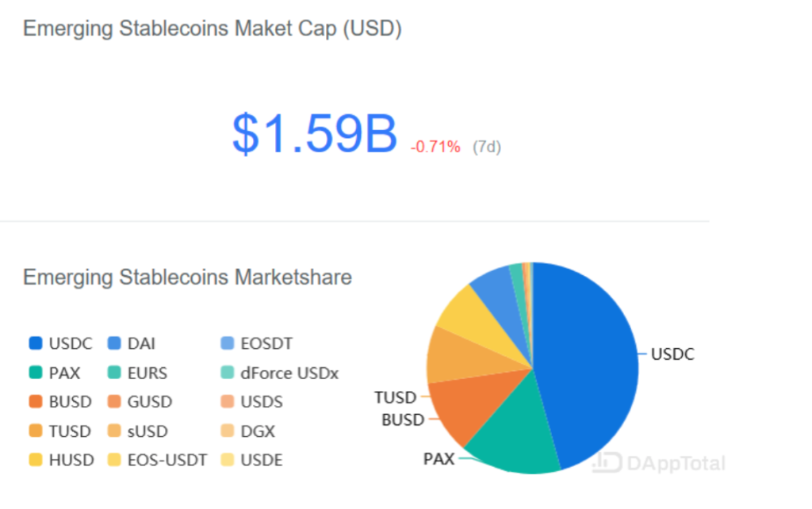Click the sUSD legend marker
The height and width of the screenshot is (509, 812).
[x=114, y=431]
